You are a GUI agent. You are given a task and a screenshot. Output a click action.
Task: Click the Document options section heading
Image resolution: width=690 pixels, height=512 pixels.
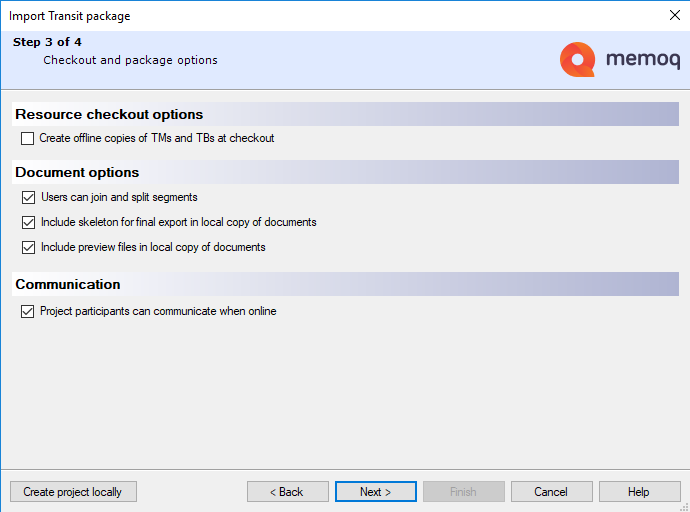[77, 172]
